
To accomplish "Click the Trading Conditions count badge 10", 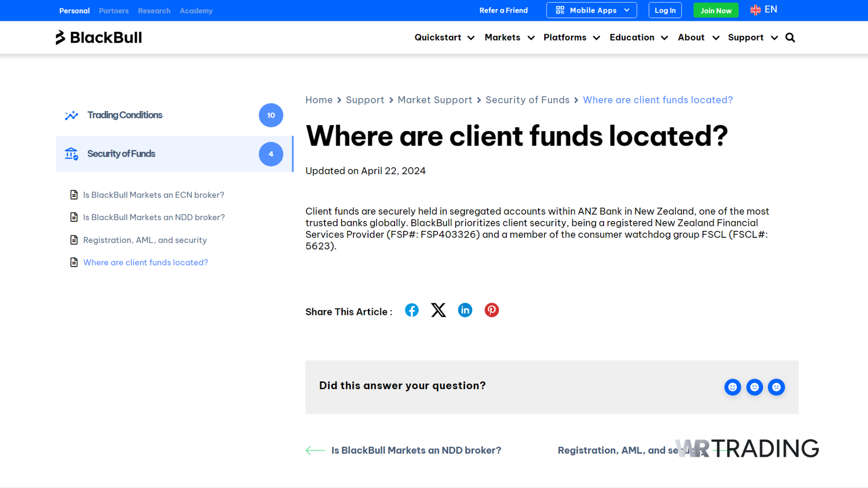I will [x=271, y=115].
